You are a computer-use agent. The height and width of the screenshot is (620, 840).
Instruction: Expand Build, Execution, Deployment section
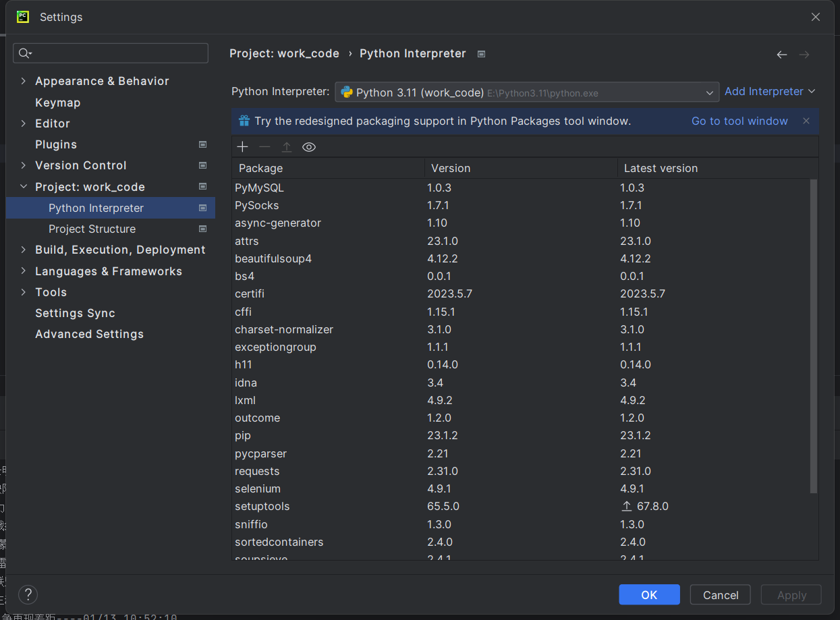click(x=24, y=250)
